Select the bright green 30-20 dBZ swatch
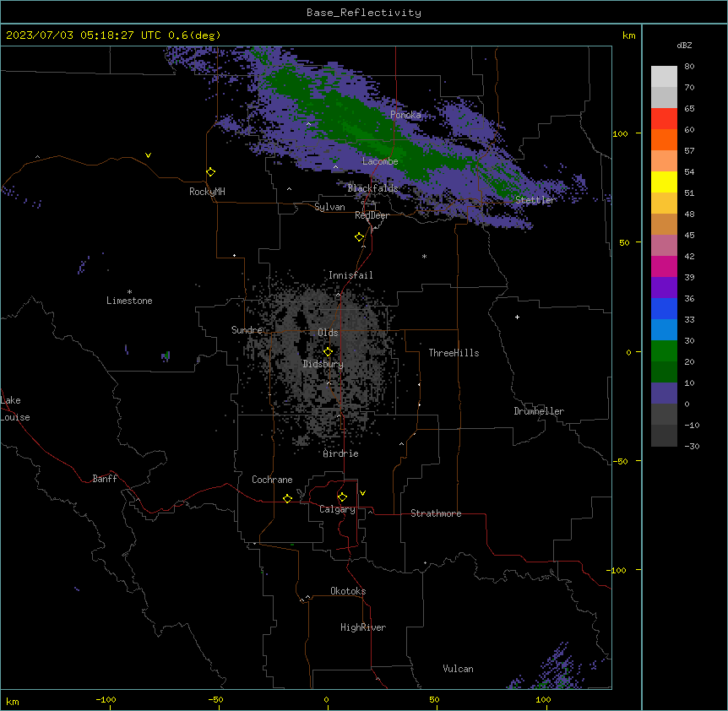Image resolution: width=728 pixels, height=711 pixels. tap(664, 351)
